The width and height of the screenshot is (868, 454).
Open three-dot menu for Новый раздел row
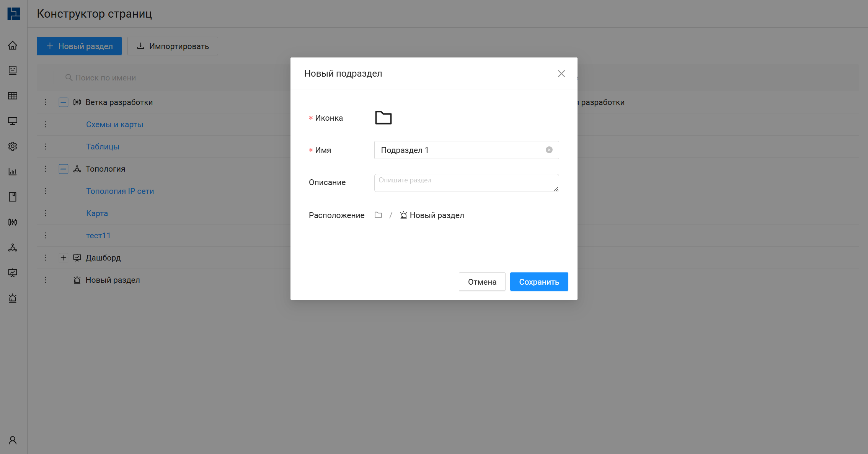point(45,280)
